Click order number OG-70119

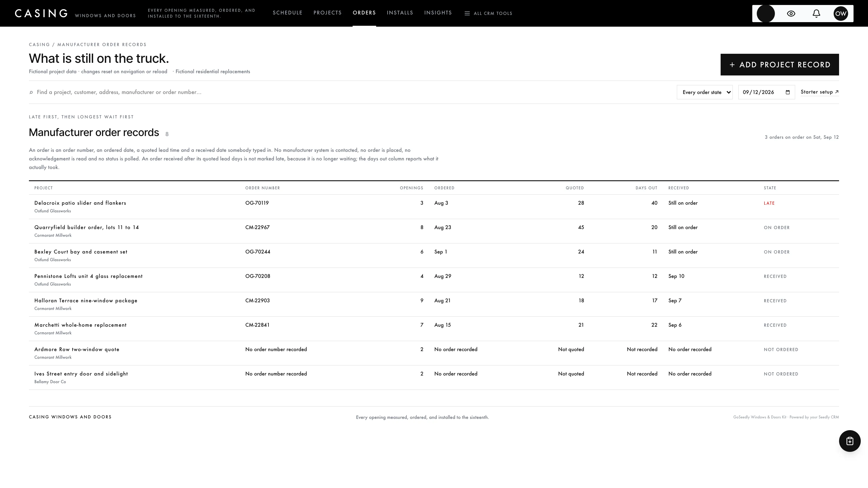click(x=257, y=203)
